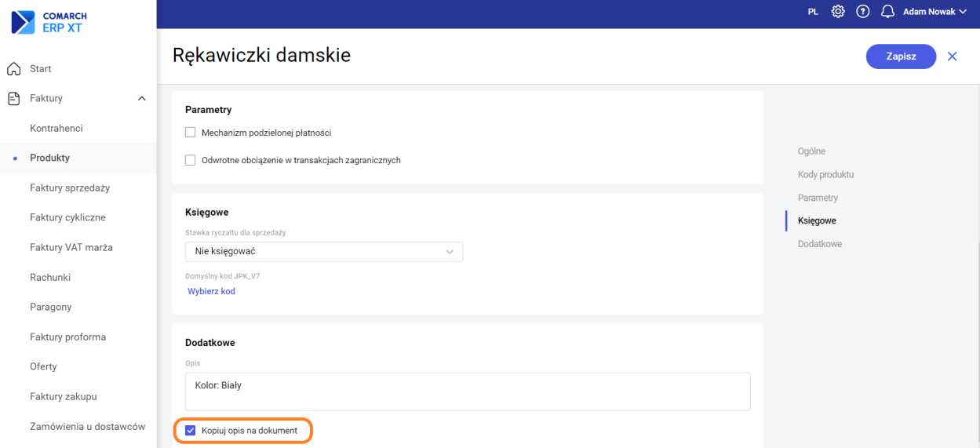Click the Start home icon
980x448 pixels.
click(13, 69)
